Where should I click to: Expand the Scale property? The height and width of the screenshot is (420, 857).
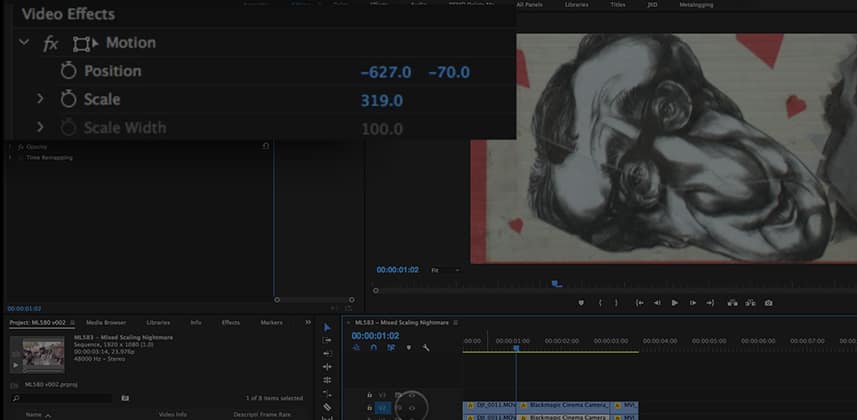(x=40, y=98)
